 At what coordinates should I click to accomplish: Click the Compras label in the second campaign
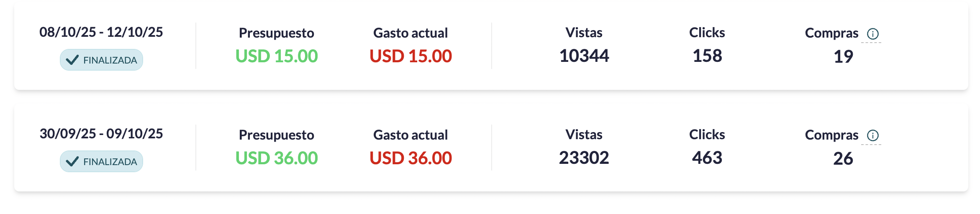click(x=831, y=135)
